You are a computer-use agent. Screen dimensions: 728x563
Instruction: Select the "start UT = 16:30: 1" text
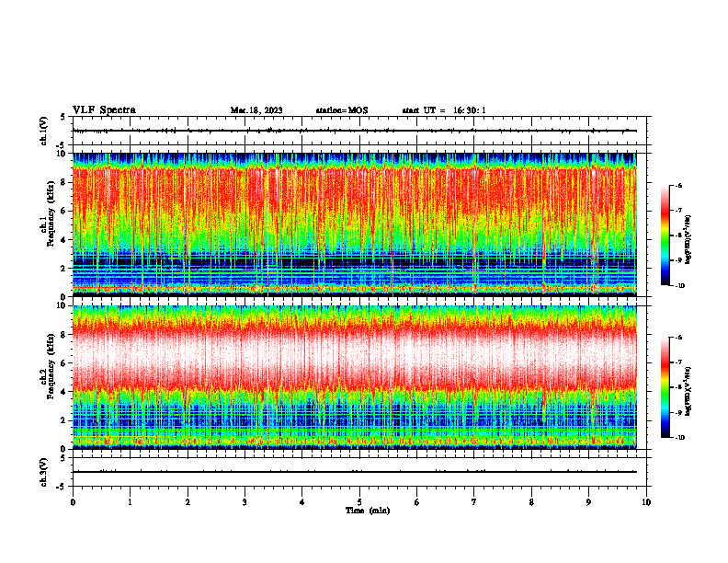coord(444,110)
